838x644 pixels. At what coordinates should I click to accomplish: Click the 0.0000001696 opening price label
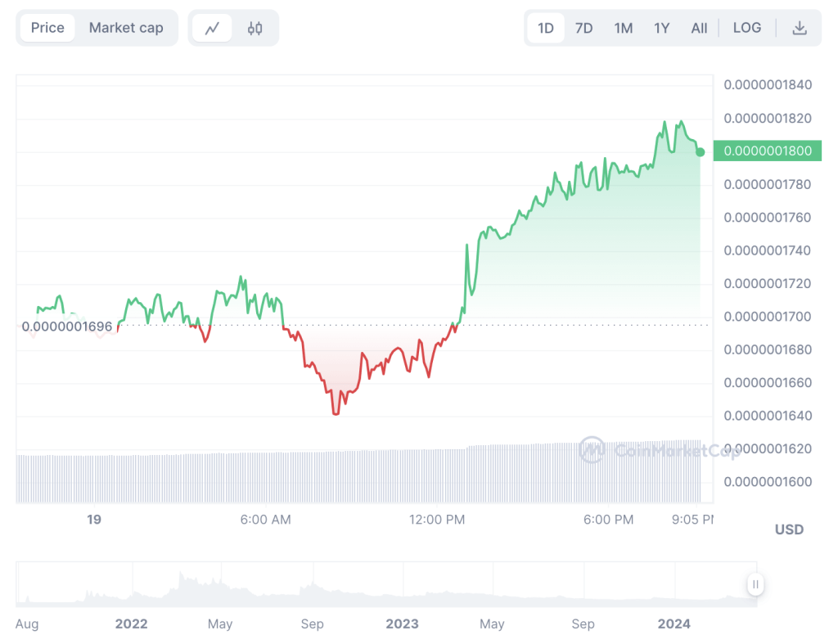point(67,327)
